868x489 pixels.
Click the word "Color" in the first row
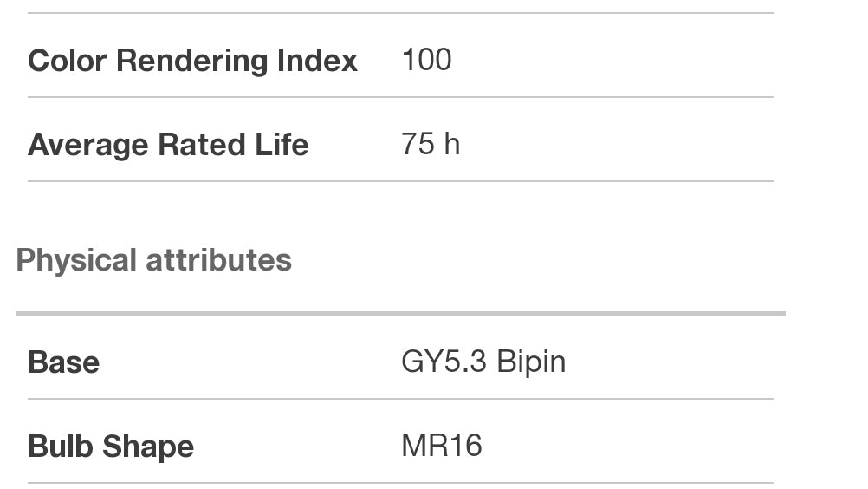pos(68,61)
